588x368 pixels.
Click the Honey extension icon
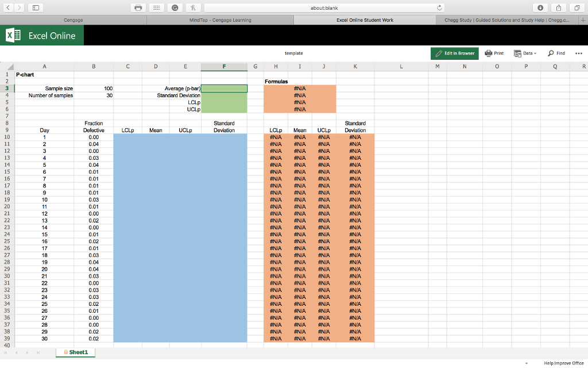pyautogui.click(x=193, y=7)
